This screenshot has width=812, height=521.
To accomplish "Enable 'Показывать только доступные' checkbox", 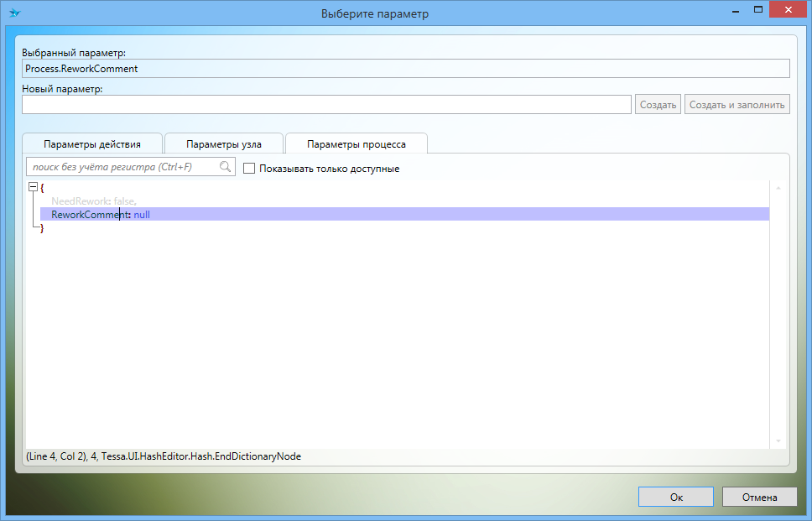I will [249, 169].
